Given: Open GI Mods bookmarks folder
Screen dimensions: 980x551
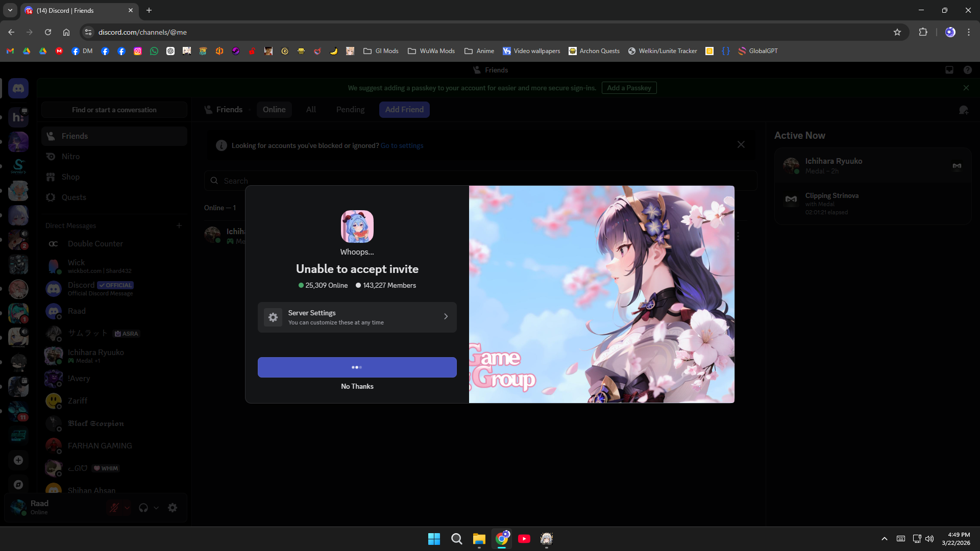Looking at the screenshot, I should click(x=381, y=51).
